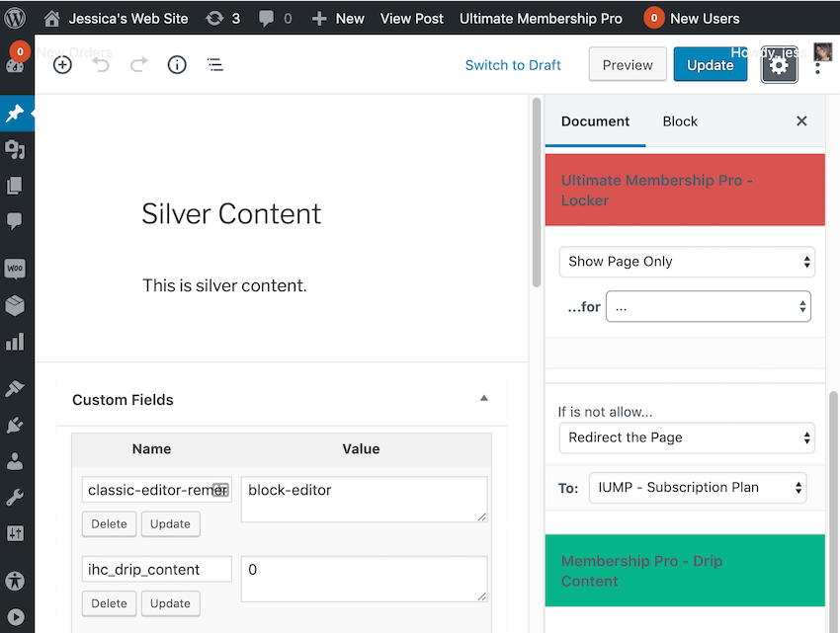Open Analytics bar chart icon in sidebar
840x633 pixels.
click(15, 343)
